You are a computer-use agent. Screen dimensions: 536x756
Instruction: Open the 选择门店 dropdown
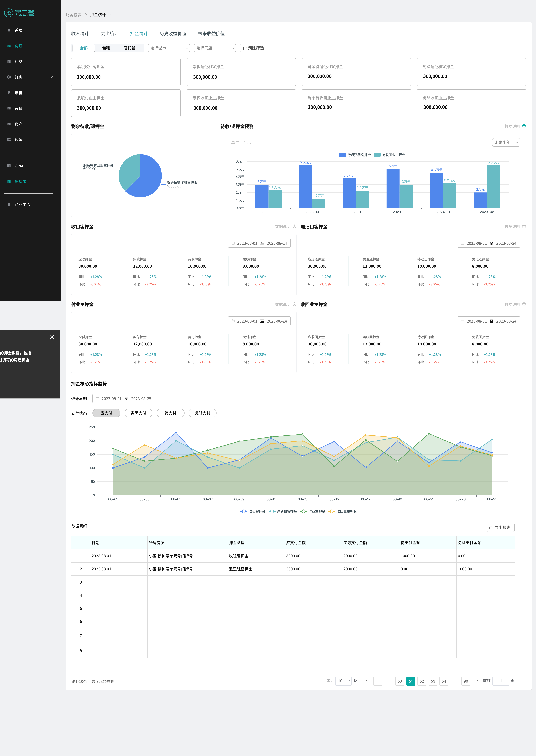[x=215, y=48]
